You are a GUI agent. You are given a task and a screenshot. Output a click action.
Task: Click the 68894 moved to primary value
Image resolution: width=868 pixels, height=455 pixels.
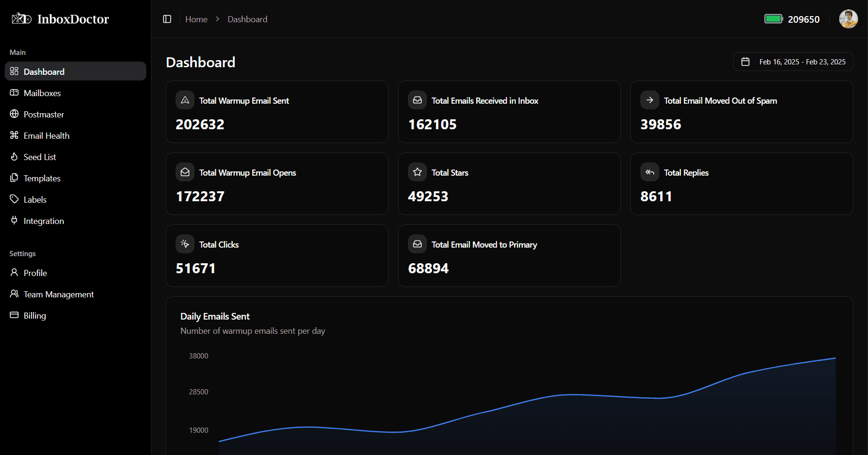pyautogui.click(x=428, y=268)
